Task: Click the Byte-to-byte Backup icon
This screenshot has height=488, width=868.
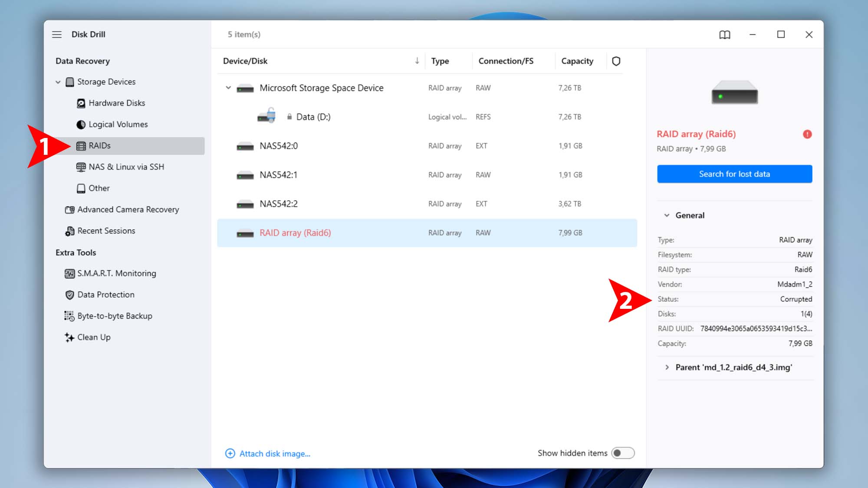Action: [x=69, y=316]
